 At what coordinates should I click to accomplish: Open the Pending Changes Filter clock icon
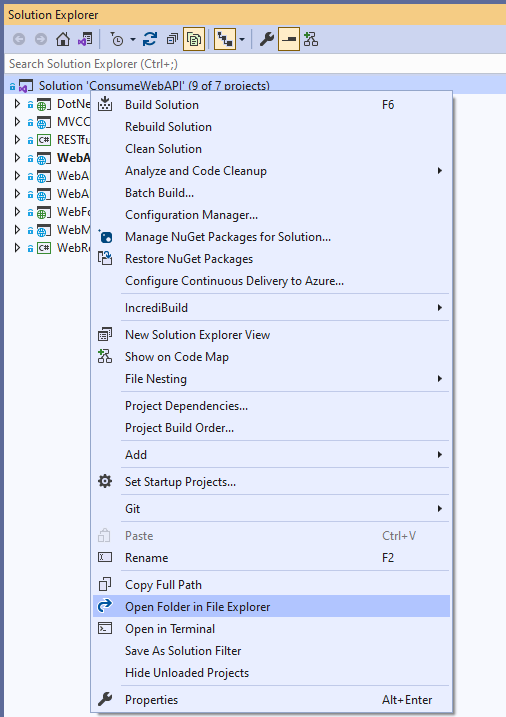117,39
